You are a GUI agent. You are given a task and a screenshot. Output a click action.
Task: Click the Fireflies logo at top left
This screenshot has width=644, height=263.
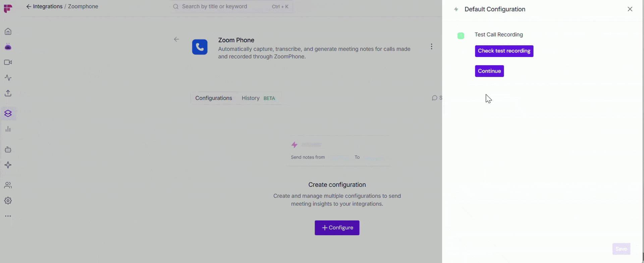(8, 8)
